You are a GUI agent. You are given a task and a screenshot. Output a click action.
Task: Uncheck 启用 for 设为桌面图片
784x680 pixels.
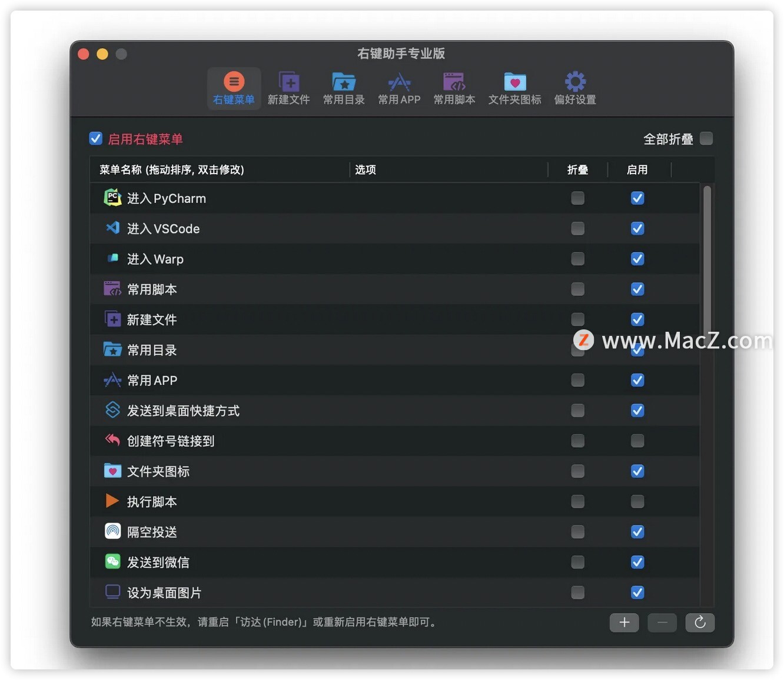coord(637,592)
